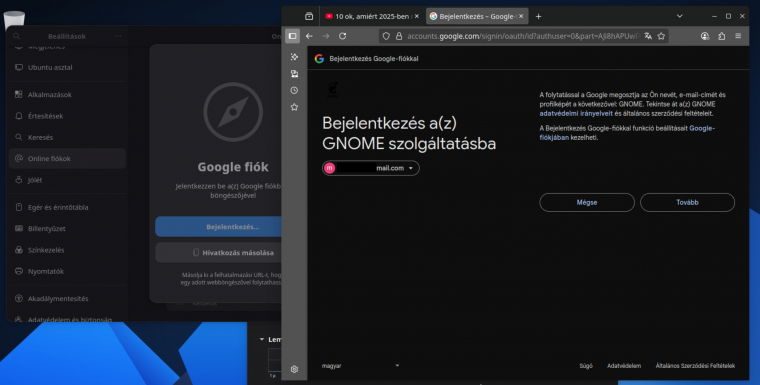760x385 pixels.
Task: Click "Hivatkozás másolása" in Google fiók dialog
Action: click(218, 253)
